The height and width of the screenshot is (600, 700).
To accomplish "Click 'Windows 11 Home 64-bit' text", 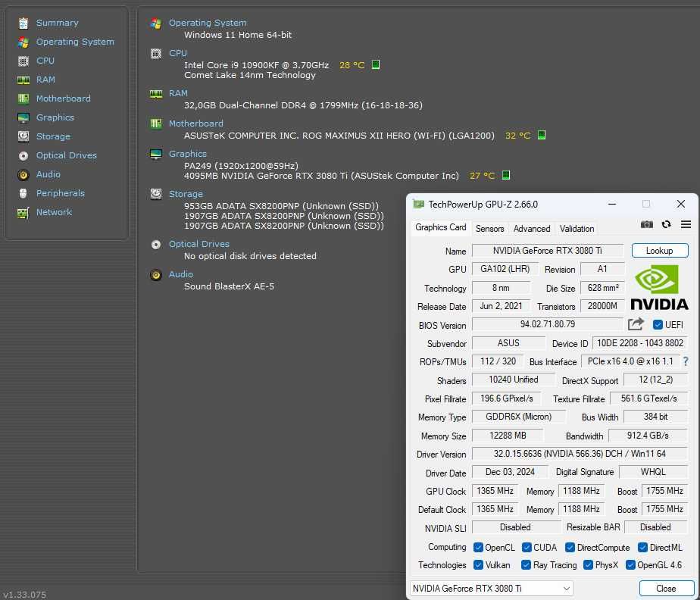I will [238, 35].
